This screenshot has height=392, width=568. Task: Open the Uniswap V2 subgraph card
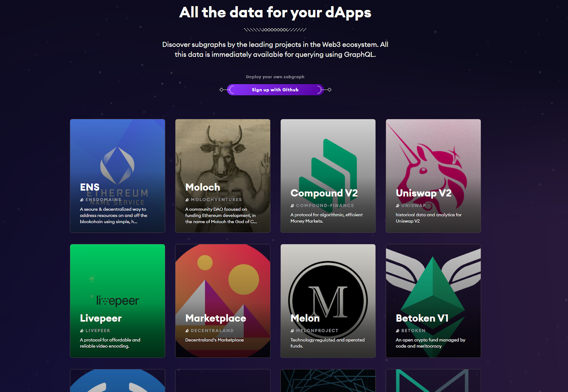pos(433,176)
